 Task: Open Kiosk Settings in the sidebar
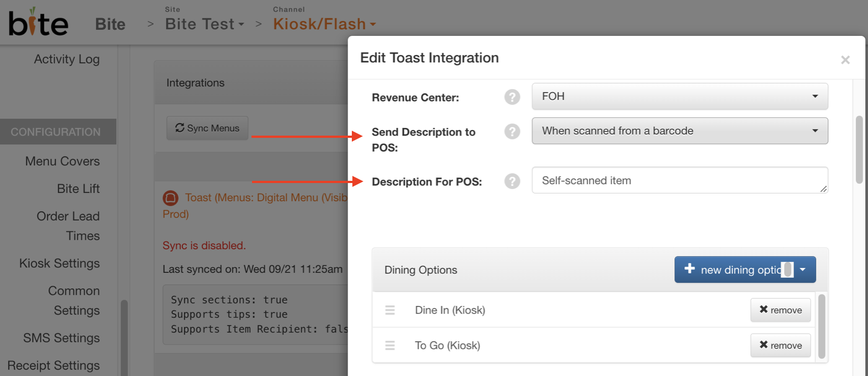(60, 263)
